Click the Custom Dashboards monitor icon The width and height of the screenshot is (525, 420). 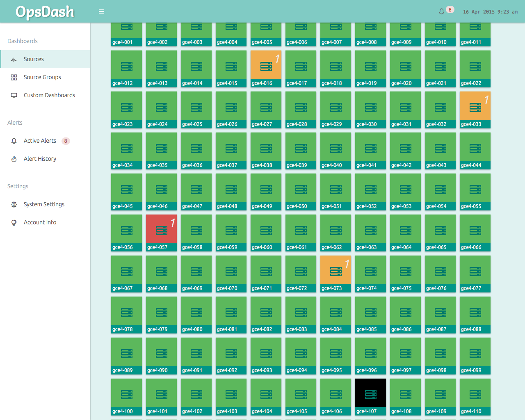pyautogui.click(x=14, y=95)
